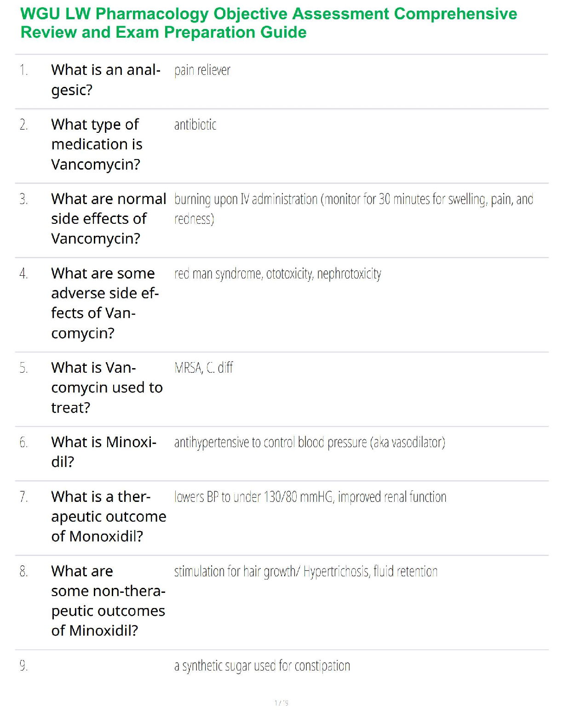Select 'normal side effects of Vancomycin' question
The height and width of the screenshot is (728, 563).
[109, 218]
